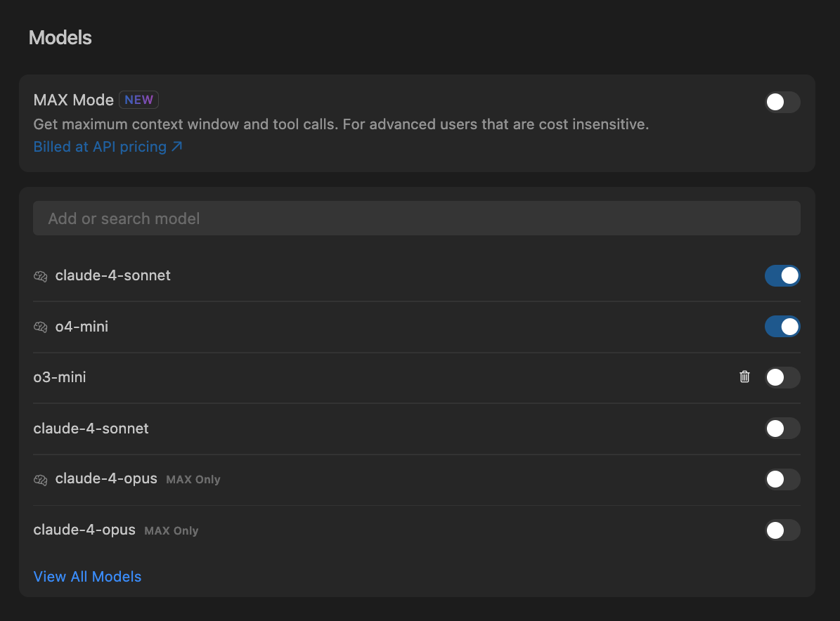Click the brain icon beside claude-4-opus
Viewport: 840px width, 621px height.
pos(40,480)
